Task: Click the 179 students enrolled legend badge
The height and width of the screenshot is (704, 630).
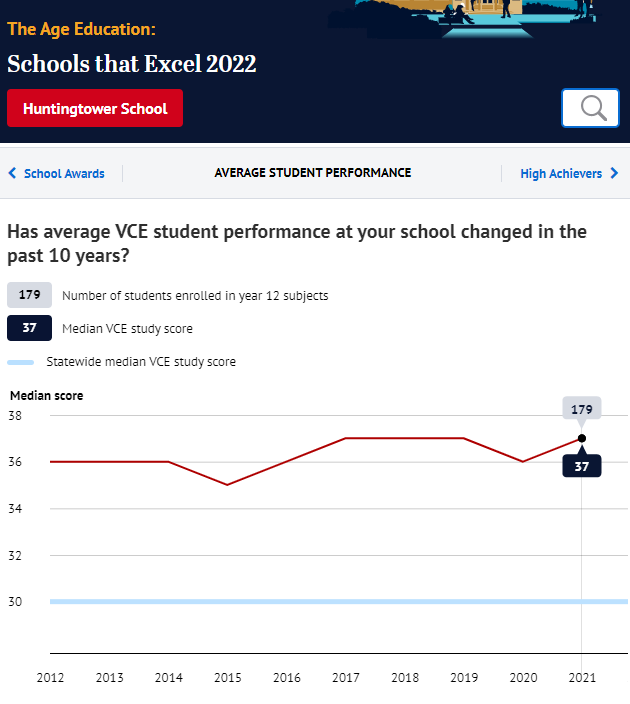Action: [29, 295]
